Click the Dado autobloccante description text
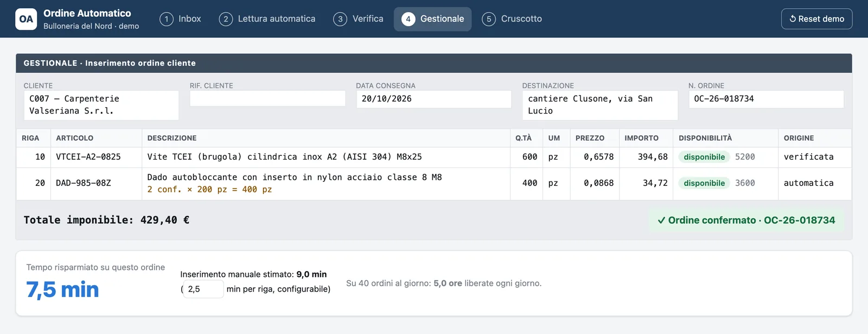The height and width of the screenshot is (334, 868). coord(295,177)
